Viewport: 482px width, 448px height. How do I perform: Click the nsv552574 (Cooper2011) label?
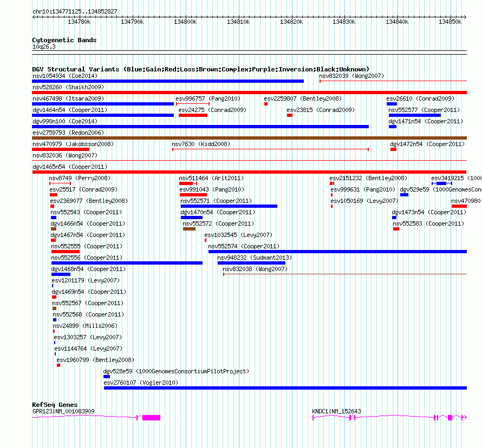pyautogui.click(x=244, y=246)
